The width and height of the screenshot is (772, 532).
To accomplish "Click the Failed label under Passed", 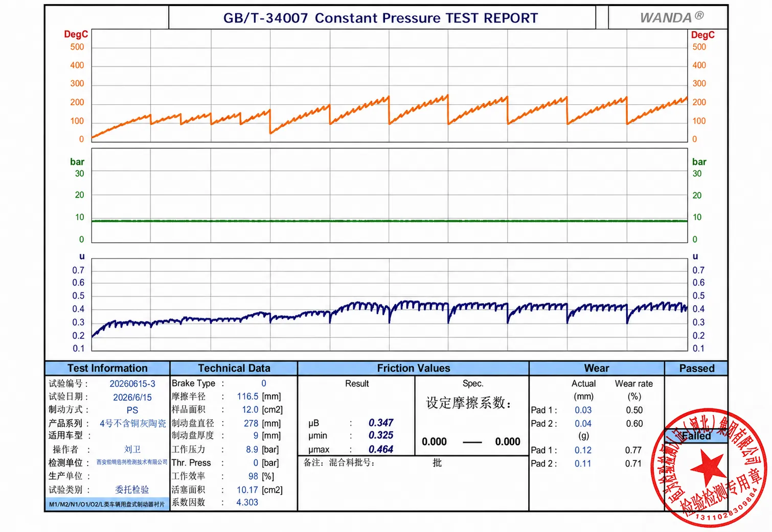I will (696, 436).
